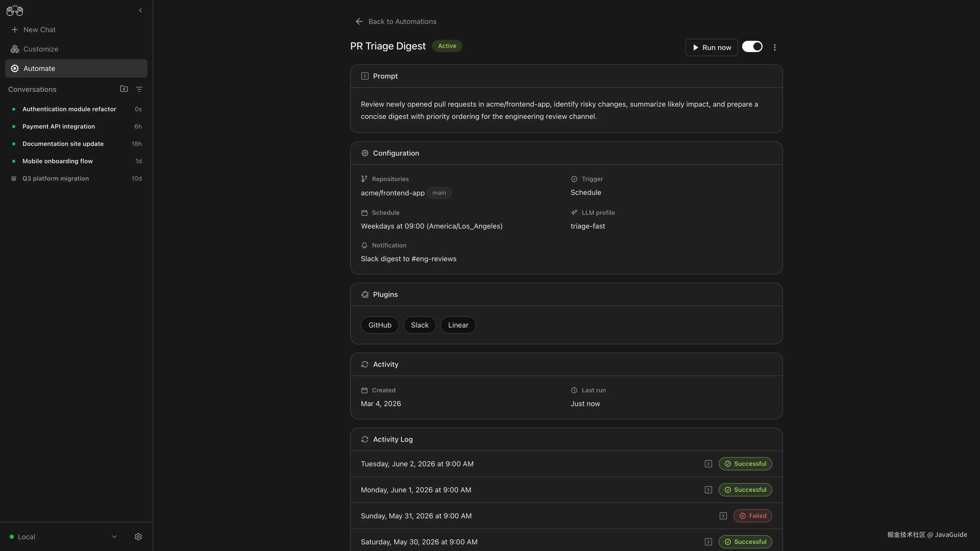Image resolution: width=980 pixels, height=551 pixels.
Task: Click Successful badge for Saturday, May 30
Action: click(745, 542)
